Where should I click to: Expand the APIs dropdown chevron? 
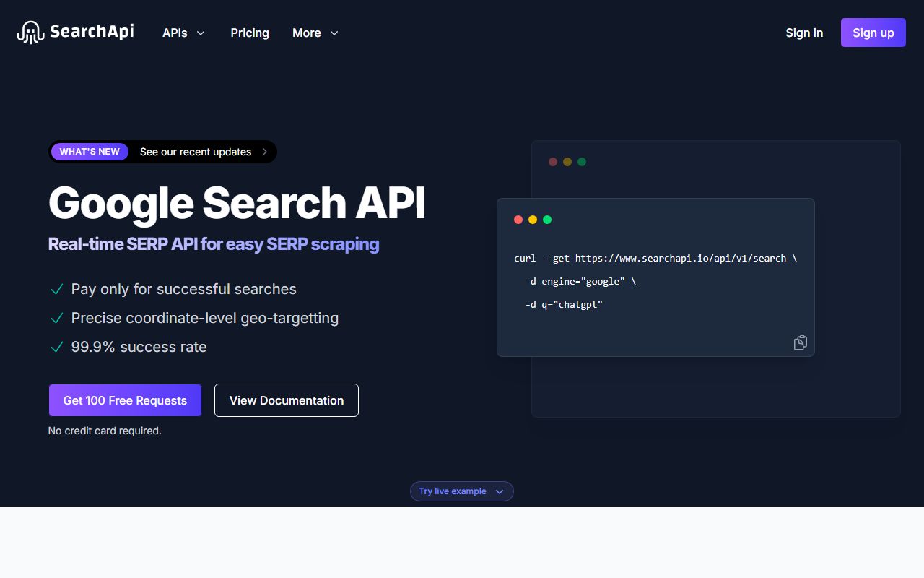pos(201,33)
